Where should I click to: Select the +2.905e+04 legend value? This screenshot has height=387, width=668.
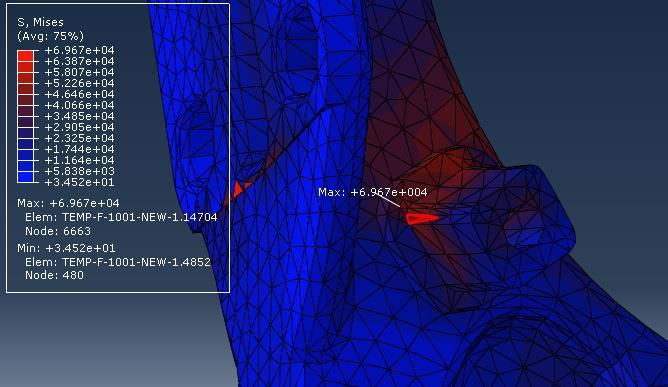coord(79,127)
